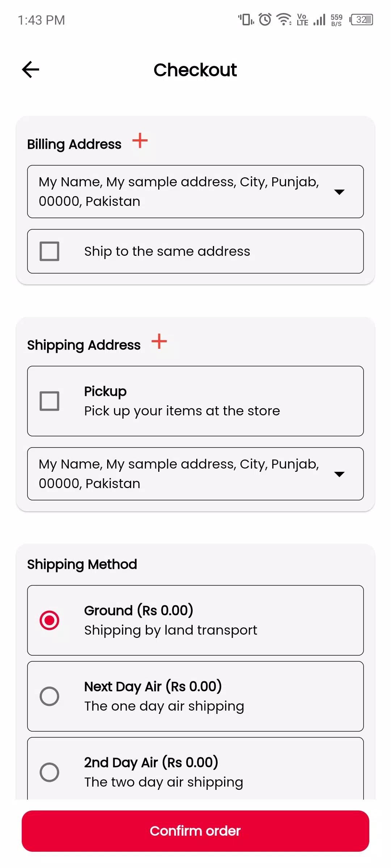Click the Confirm order button
Image resolution: width=391 pixels, height=868 pixels.
pyautogui.click(x=195, y=831)
